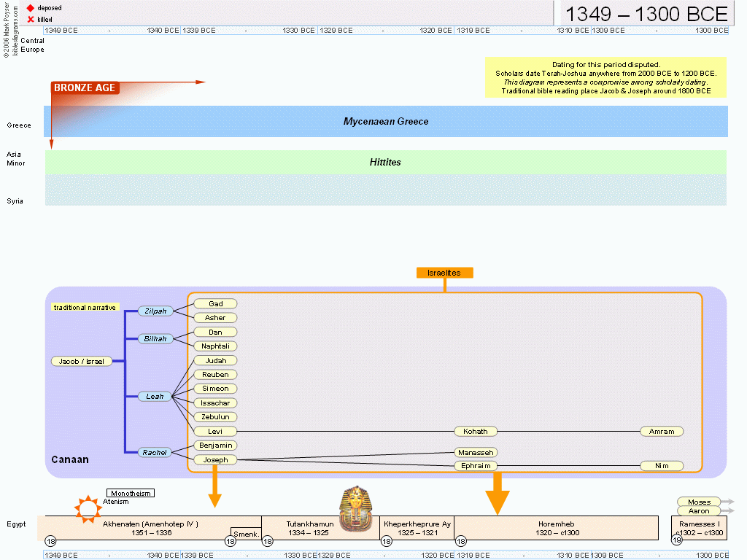Select the orange Israelites label
Viewport: 747px width, 560px height.
pyautogui.click(x=444, y=273)
